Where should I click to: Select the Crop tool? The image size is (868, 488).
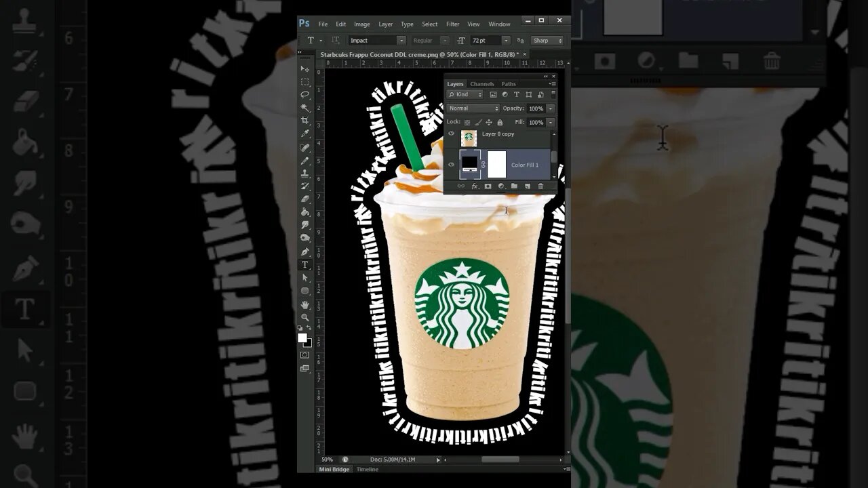click(x=305, y=120)
